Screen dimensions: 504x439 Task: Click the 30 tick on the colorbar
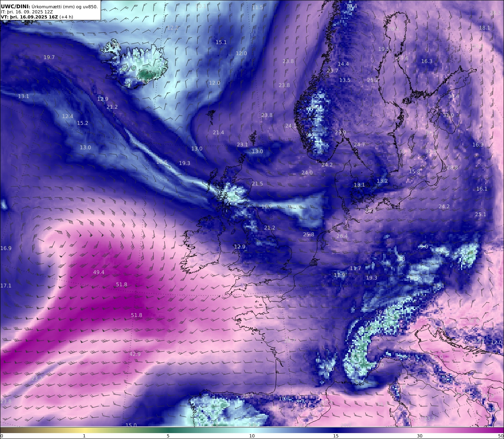click(420, 436)
